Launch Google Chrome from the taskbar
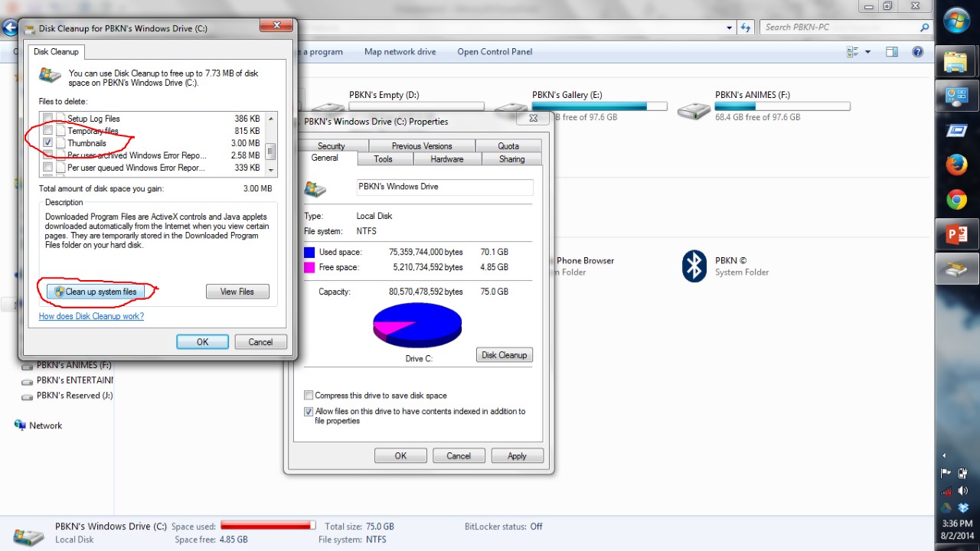980x551 pixels. tap(956, 201)
